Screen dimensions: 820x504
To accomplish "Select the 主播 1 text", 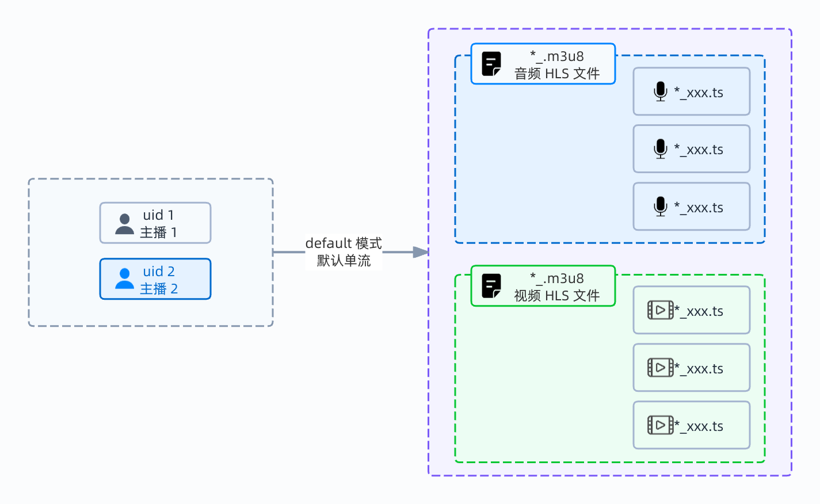I will click(158, 232).
